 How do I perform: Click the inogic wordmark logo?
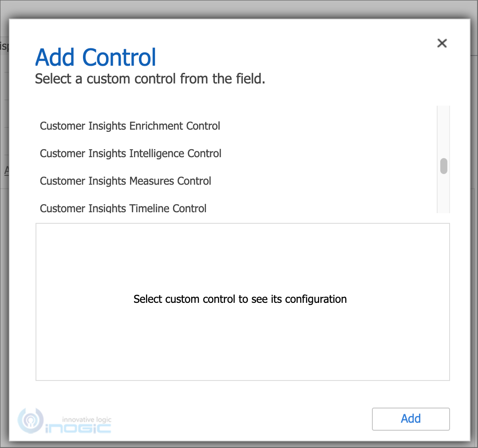78,428
